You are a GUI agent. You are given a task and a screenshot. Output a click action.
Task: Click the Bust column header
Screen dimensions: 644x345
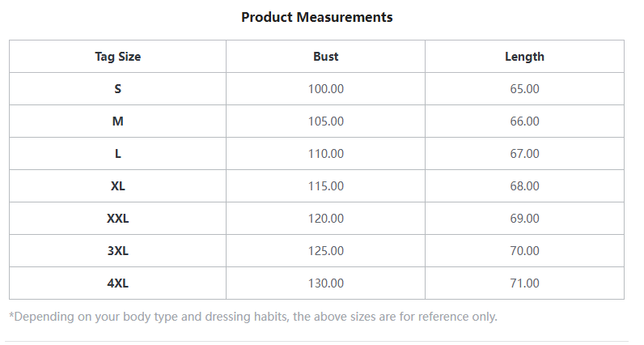(326, 57)
